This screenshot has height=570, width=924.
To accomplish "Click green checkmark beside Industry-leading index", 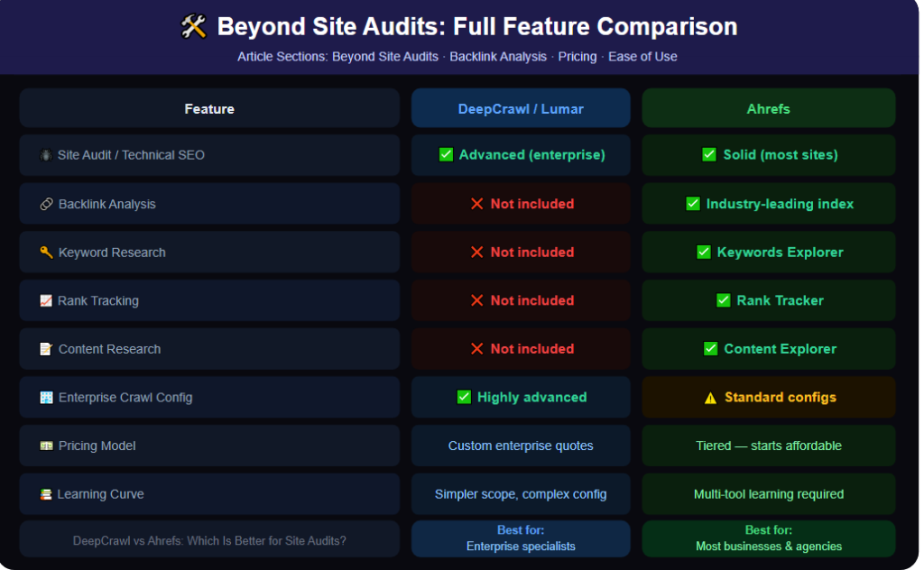I will [693, 204].
